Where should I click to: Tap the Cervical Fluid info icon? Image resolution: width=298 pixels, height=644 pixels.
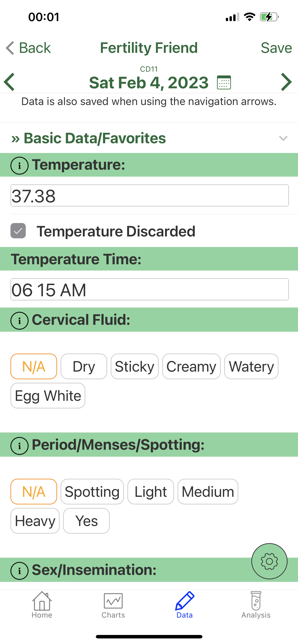click(x=19, y=321)
